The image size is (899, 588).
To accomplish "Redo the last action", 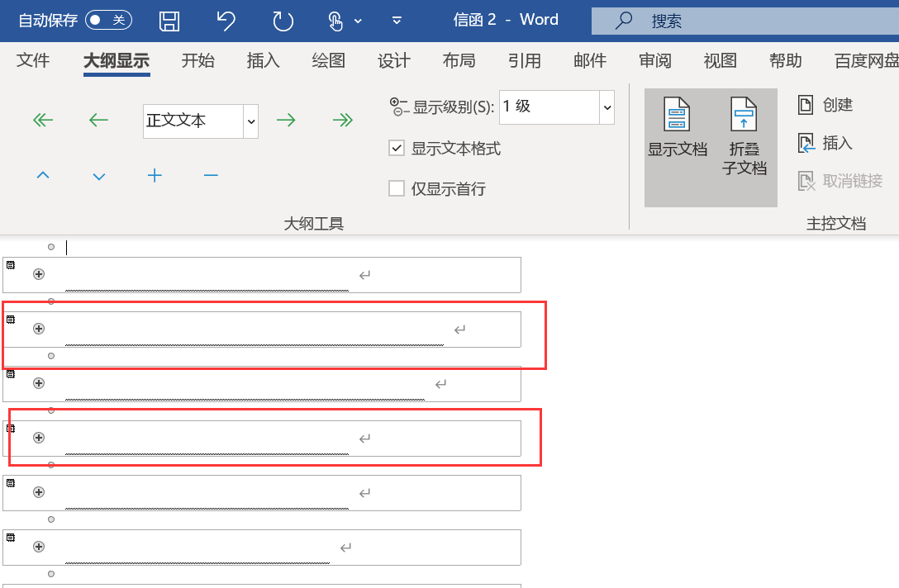I will [x=283, y=21].
